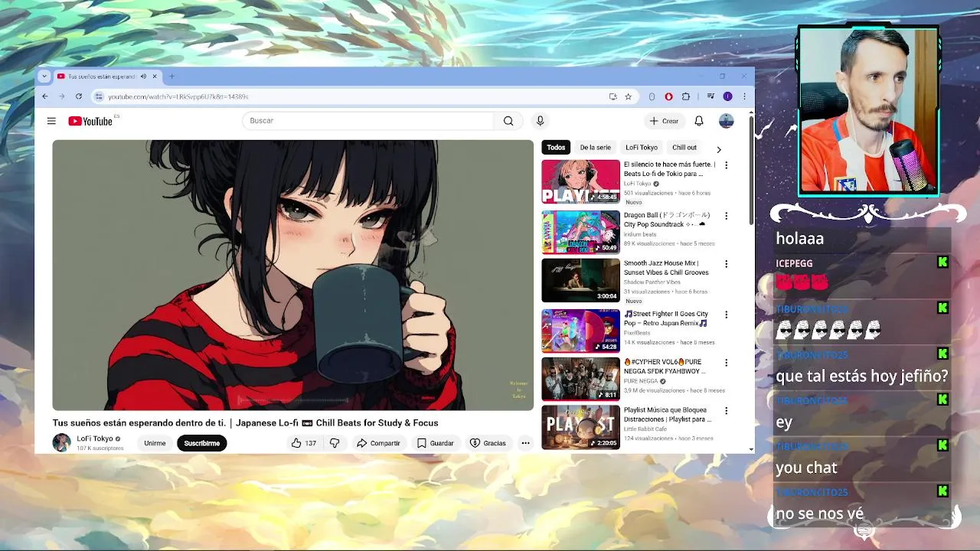Click the PixelBeats channel name
Viewport: 980px width, 551px height.
(637, 333)
